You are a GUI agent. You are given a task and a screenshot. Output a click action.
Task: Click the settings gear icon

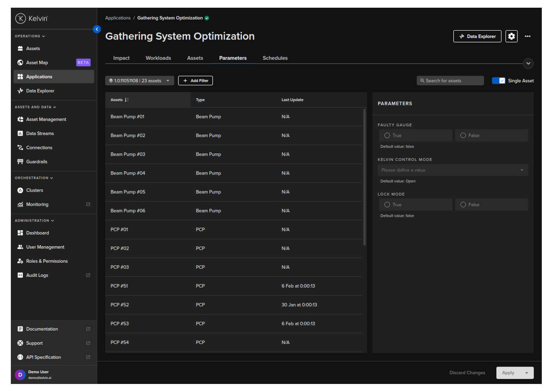[x=511, y=36]
